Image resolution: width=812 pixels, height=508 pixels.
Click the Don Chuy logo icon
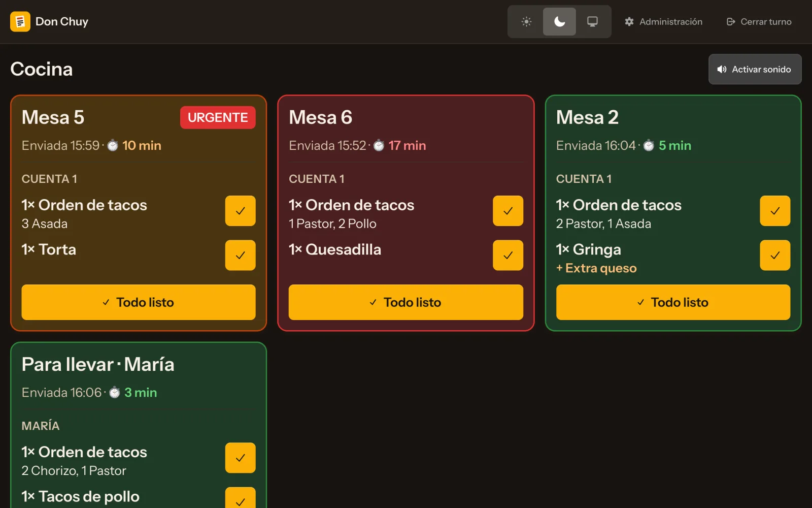pyautogui.click(x=20, y=21)
